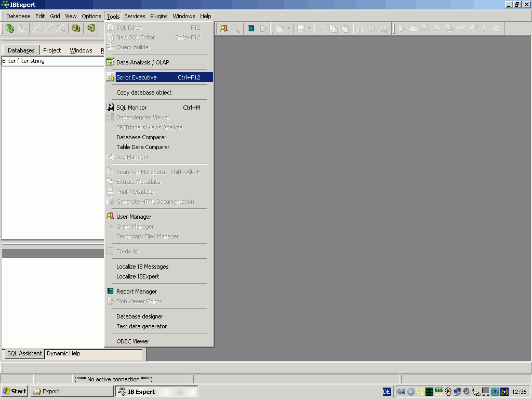
Task: Open the View menu
Action: pyautogui.click(x=71, y=16)
